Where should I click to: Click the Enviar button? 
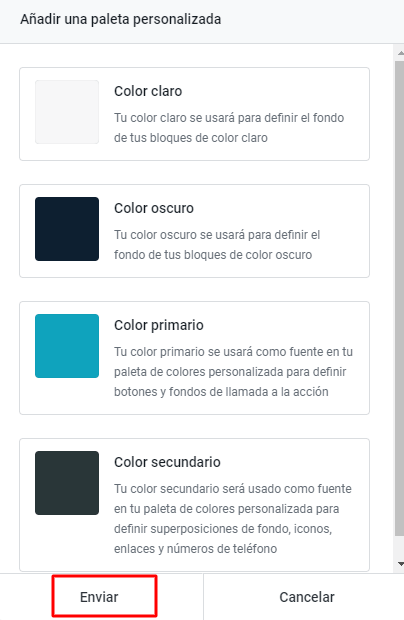[101, 597]
